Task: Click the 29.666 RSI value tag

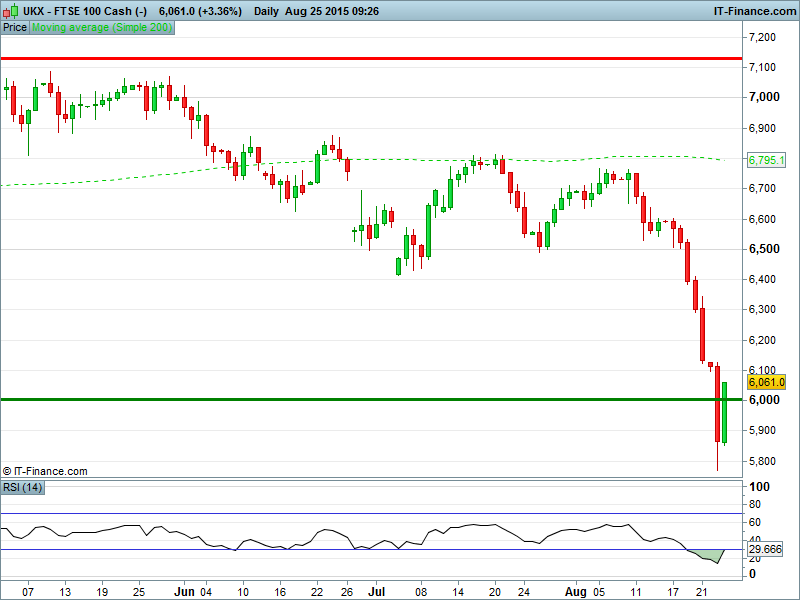Action: tap(766, 549)
